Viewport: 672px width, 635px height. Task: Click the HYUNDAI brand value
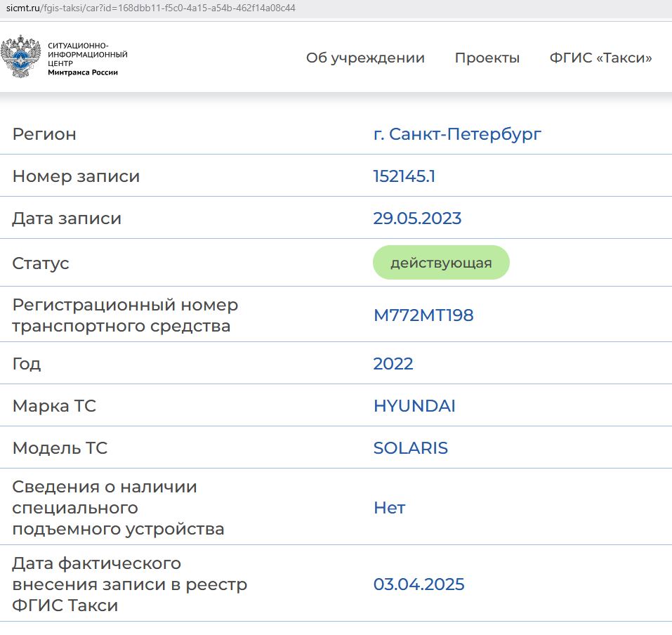tap(414, 406)
